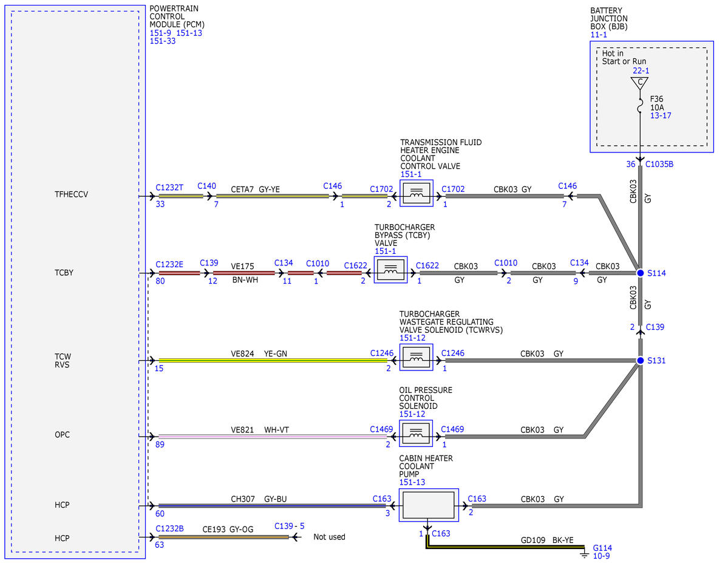728x563 pixels.
Task: Click the Not used text
Action: [x=329, y=537]
